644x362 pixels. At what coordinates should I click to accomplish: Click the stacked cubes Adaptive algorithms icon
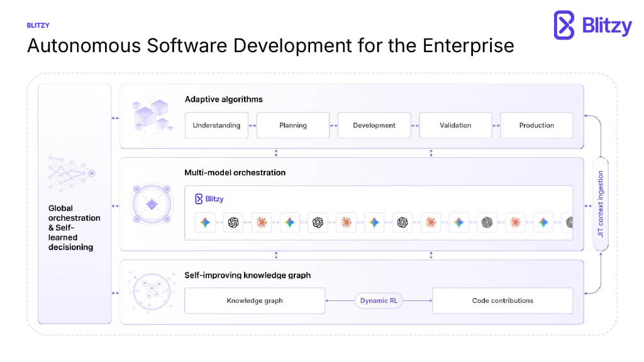coord(151,118)
